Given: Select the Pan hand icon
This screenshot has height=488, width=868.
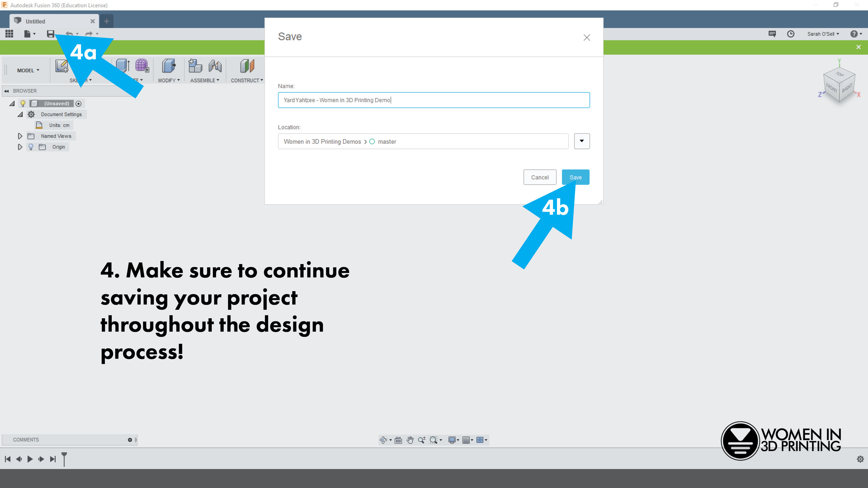Looking at the screenshot, I should point(410,440).
